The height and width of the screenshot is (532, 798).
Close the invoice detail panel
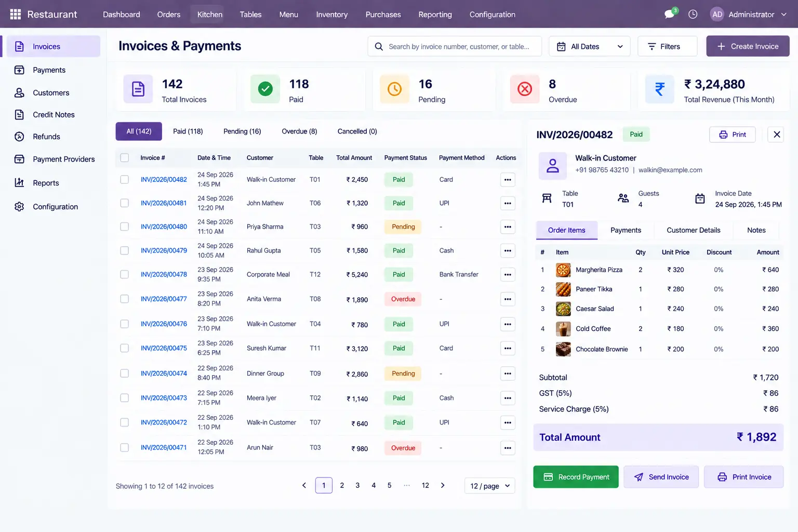(776, 135)
